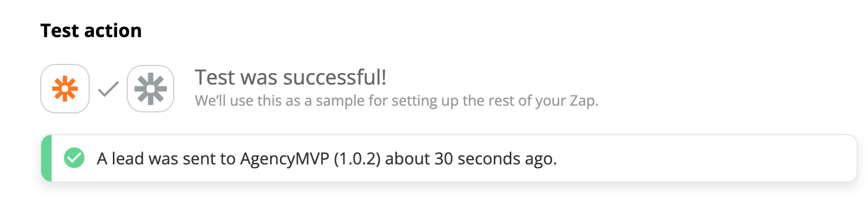This screenshot has width=868, height=200.
Task: Select the grey checkmark between app icons
Action: point(109,89)
